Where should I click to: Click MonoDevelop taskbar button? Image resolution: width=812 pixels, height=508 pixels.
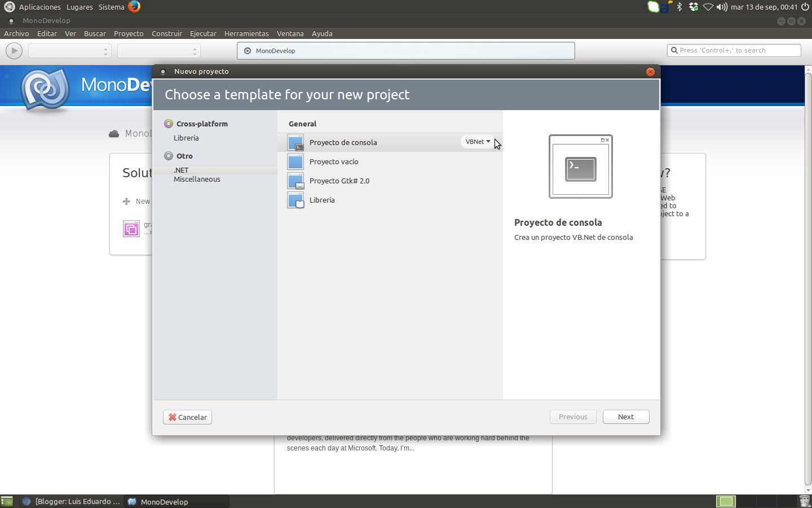177,501
